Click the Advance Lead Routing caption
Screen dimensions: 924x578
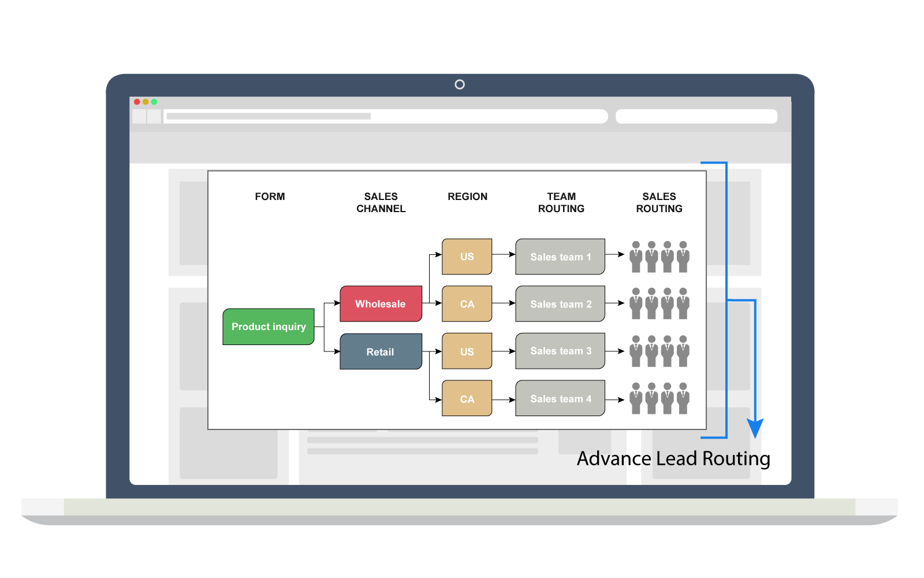coord(673,458)
